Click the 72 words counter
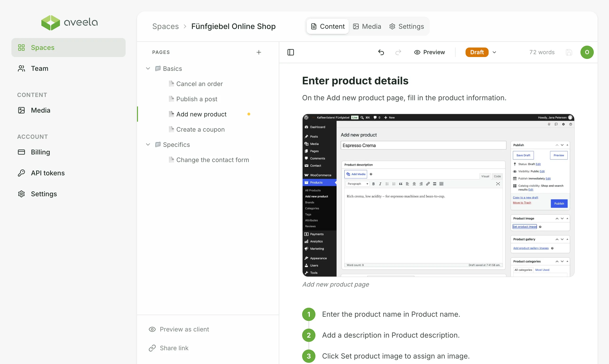Image resolution: width=609 pixels, height=364 pixels. [542, 52]
